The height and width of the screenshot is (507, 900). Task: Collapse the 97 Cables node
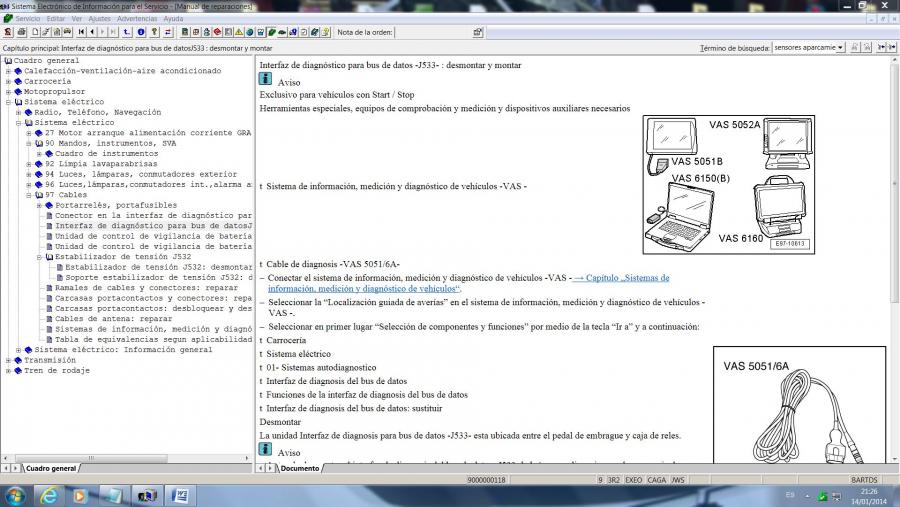point(29,195)
